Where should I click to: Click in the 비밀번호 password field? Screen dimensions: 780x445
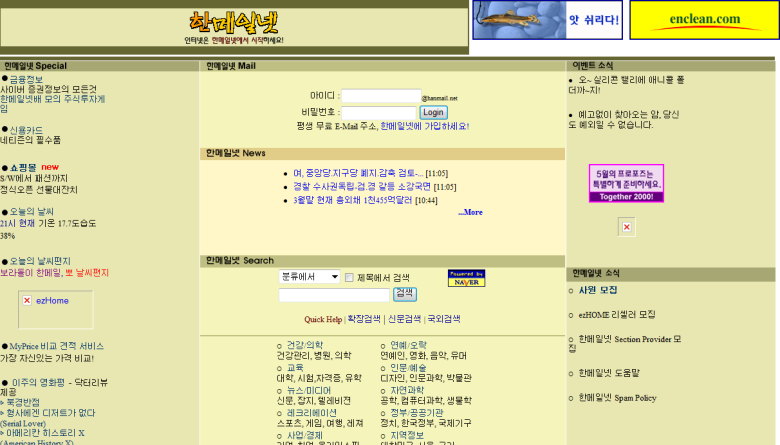[x=379, y=112]
